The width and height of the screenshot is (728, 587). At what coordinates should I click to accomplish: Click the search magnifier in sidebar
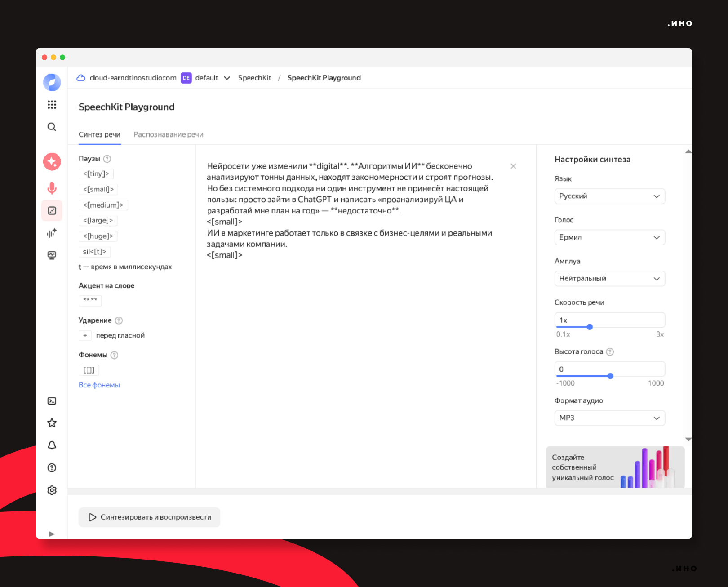coord(52,127)
